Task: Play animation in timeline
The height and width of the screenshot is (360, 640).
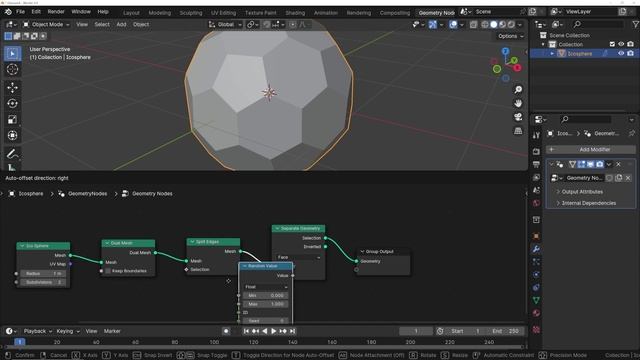Action: [273, 331]
